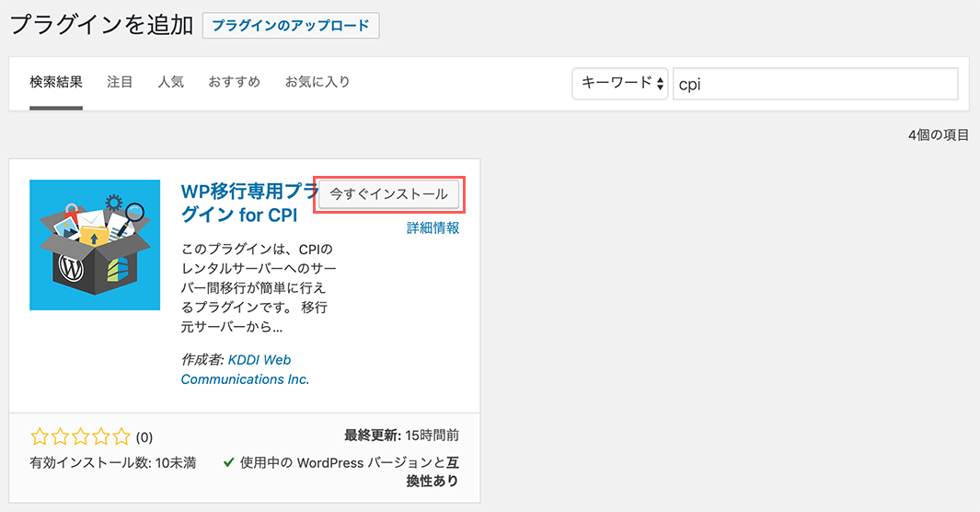Image resolution: width=980 pixels, height=512 pixels.
Task: Click the green compatibility checkmark icon
Action: [x=227, y=462]
